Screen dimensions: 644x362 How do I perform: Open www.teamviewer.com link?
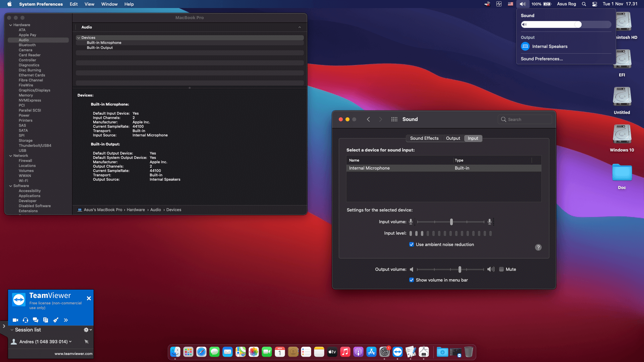(x=73, y=354)
